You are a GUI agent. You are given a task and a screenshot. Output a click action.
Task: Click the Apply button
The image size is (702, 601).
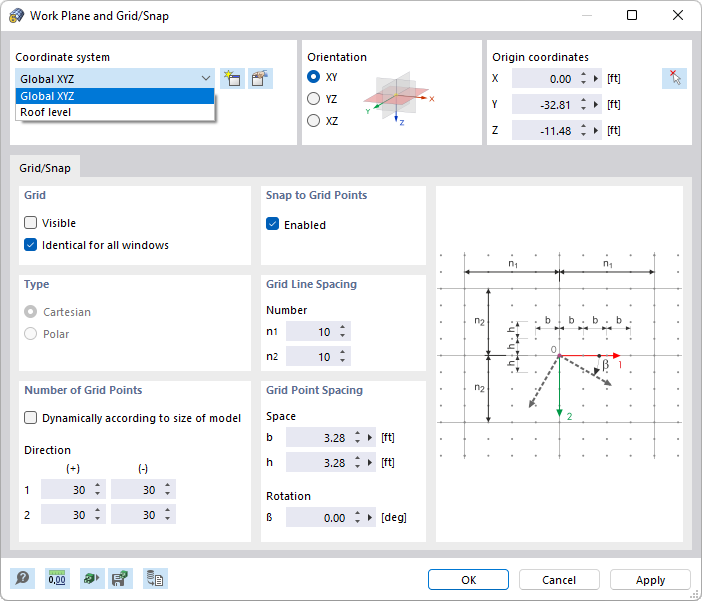pos(650,580)
